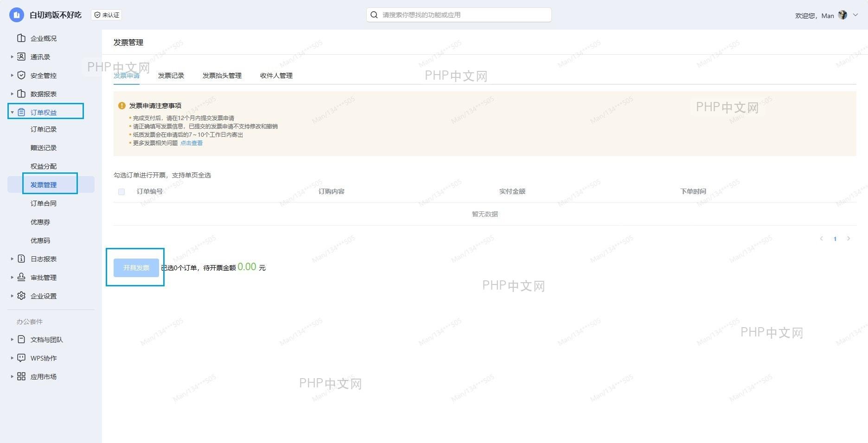This screenshot has width=868, height=443.
Task: Click the 通讯录 contacts icon
Action: click(21, 57)
